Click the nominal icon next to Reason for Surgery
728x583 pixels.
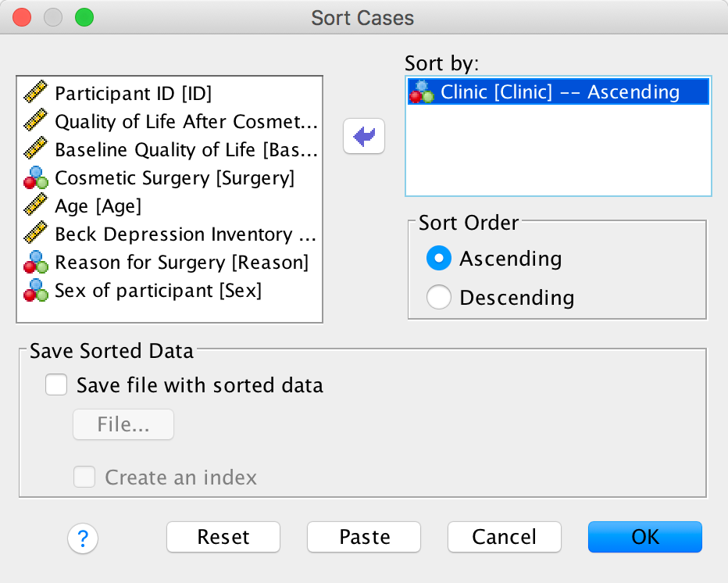[35, 263]
